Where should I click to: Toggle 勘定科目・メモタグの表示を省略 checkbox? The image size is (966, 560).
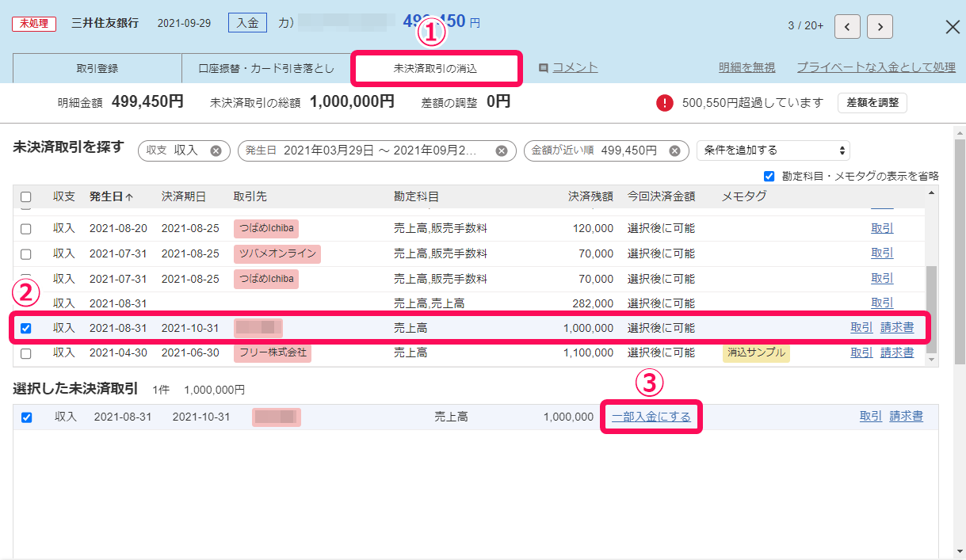tap(768, 176)
